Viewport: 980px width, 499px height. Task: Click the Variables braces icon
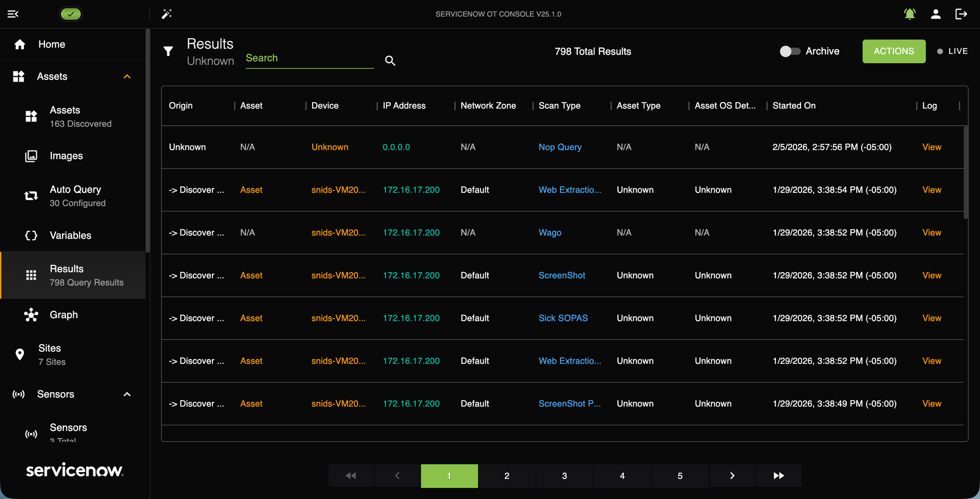point(31,235)
